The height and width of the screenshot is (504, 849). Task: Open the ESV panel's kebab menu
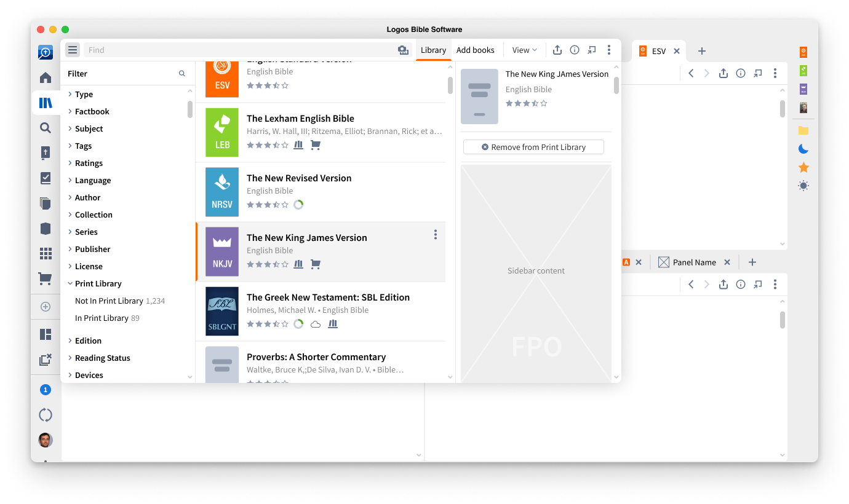775,73
